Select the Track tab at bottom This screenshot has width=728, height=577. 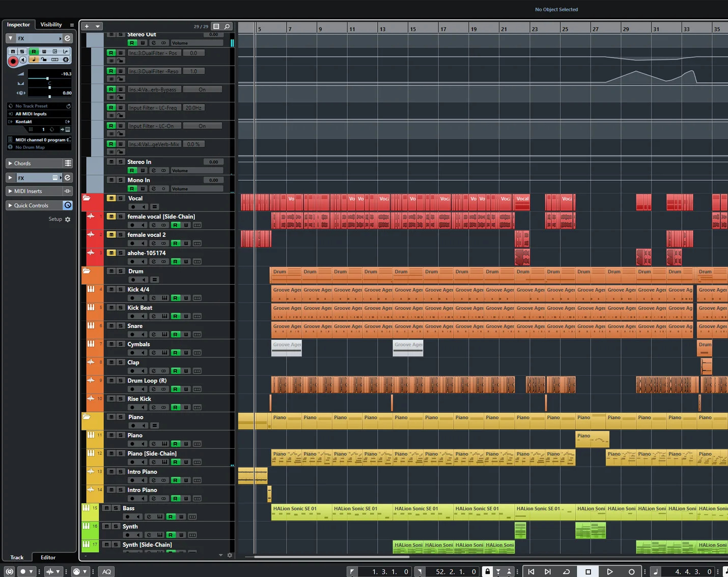(17, 557)
